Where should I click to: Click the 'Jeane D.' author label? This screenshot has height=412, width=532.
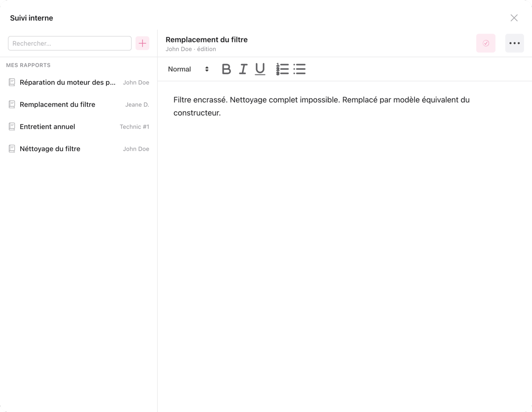tap(137, 105)
